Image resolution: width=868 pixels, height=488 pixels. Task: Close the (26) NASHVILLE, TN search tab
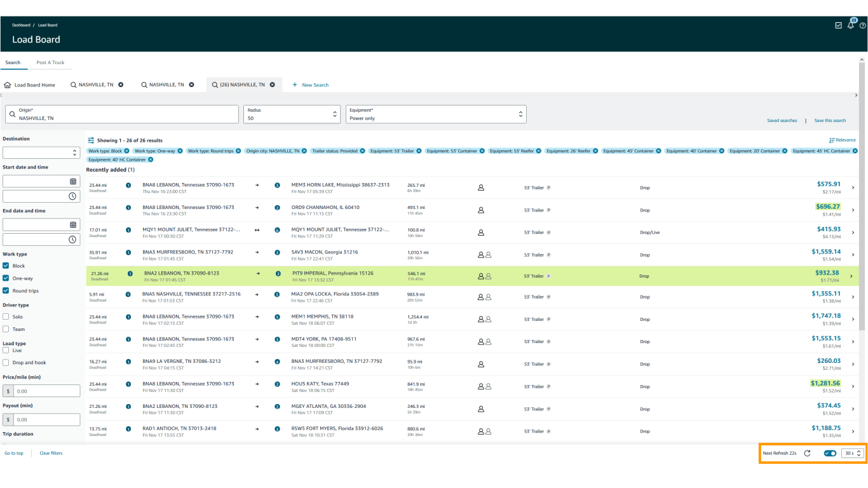pos(273,85)
